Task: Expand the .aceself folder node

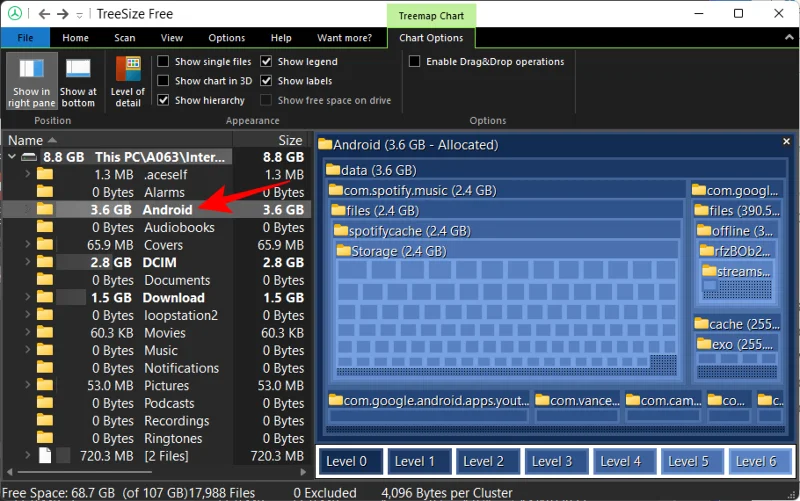Action: pyautogui.click(x=27, y=174)
